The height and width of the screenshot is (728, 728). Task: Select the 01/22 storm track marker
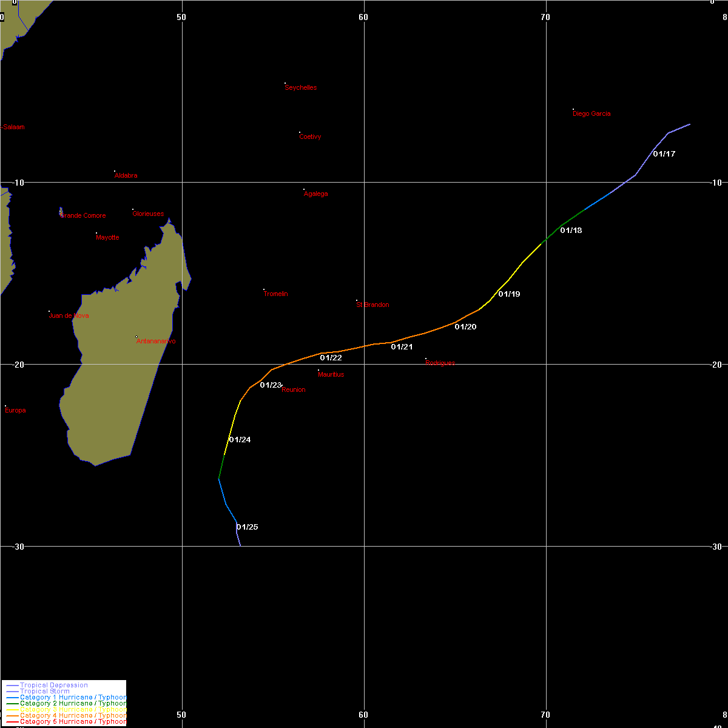click(331, 358)
